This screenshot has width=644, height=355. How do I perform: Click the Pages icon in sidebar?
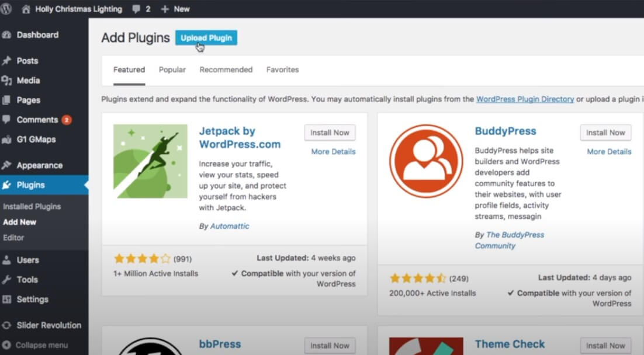[6, 100]
